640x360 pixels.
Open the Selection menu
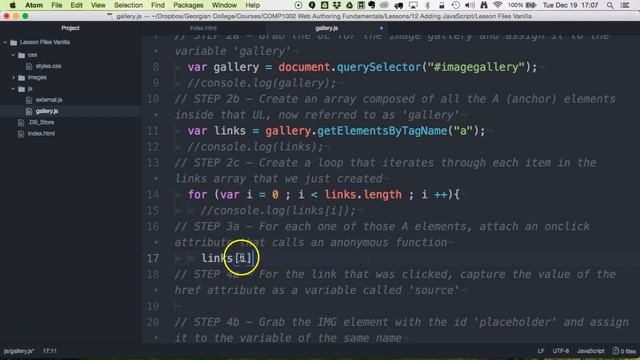(x=128, y=5)
